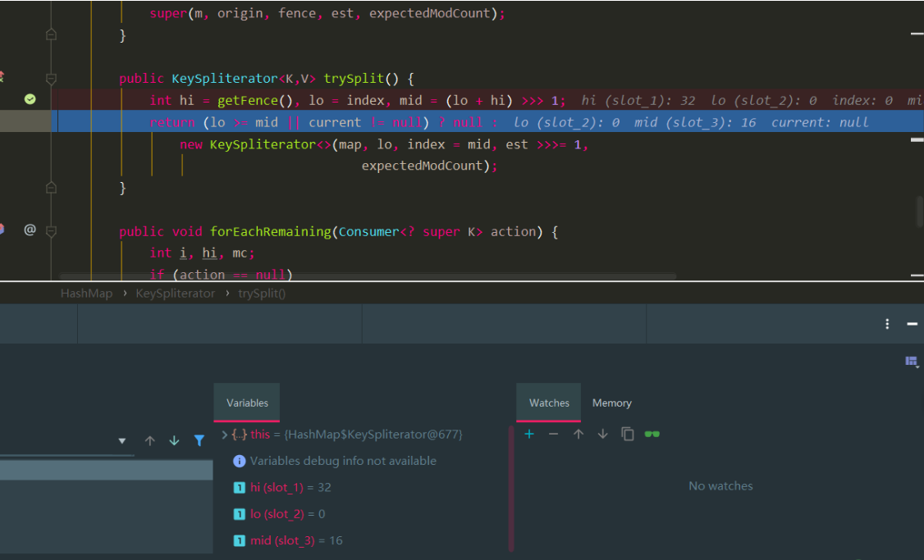Click the frames filter funnel icon
Viewport: 924px width, 560px height.
coord(199,440)
